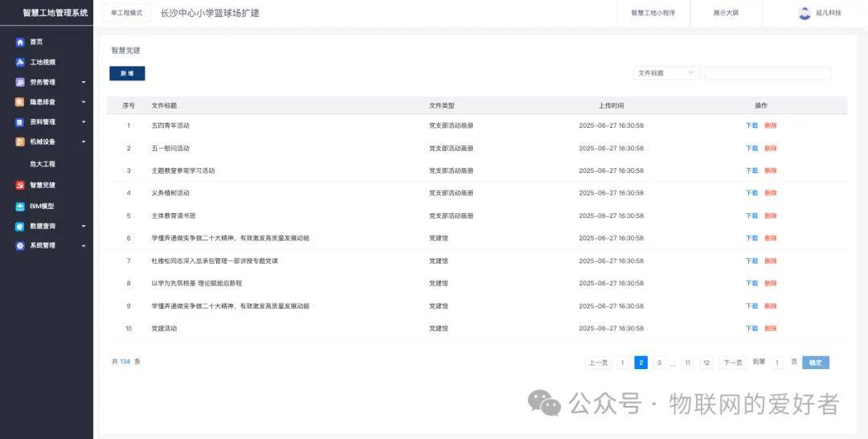Viewport: 868px width, 439px height.
Task: Open the 文件标题 search-field dropdown
Action: (x=666, y=73)
